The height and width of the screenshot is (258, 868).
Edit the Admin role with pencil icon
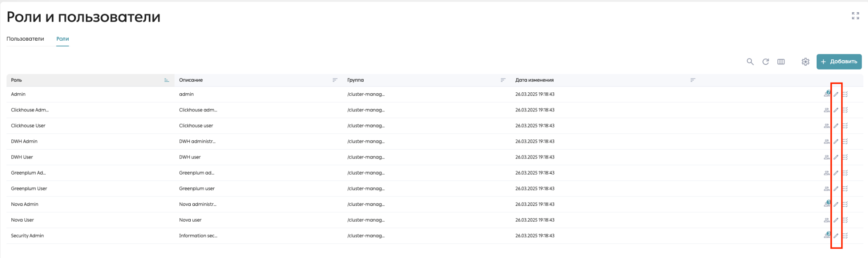click(836, 94)
